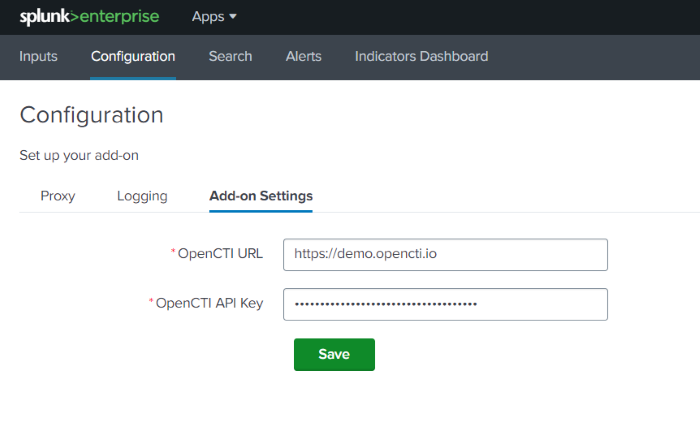Go to the Inputs nav item
The height and width of the screenshot is (436, 700).
click(38, 56)
